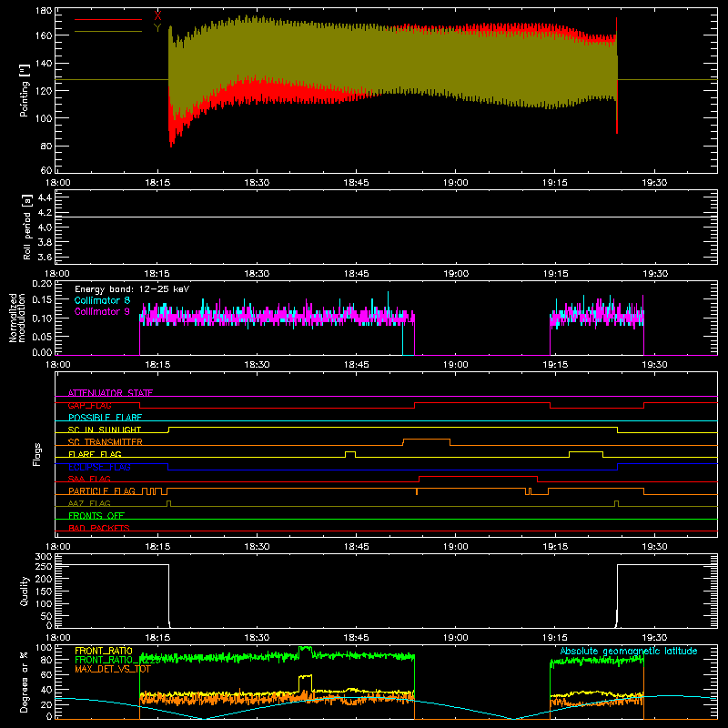Click the yellow FRONT_RATIO legend label
The image size is (728, 728).
tap(104, 651)
